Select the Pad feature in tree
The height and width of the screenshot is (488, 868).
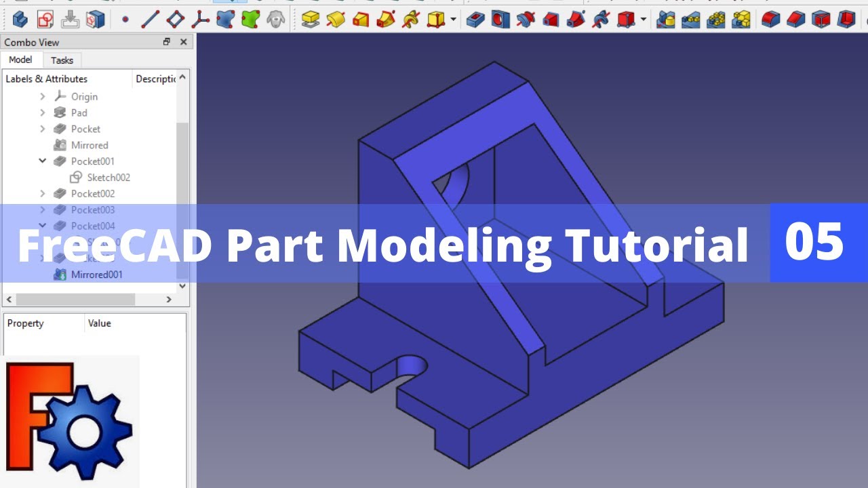[x=79, y=113]
